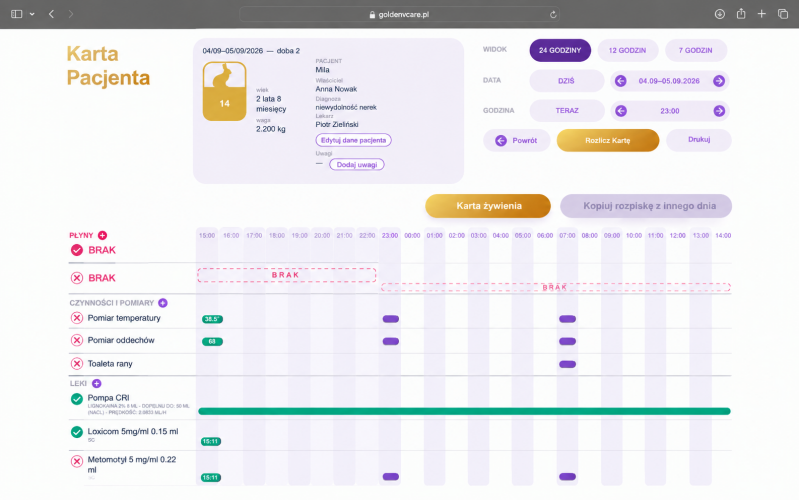Add a medication with the Leki plus icon

(96, 383)
